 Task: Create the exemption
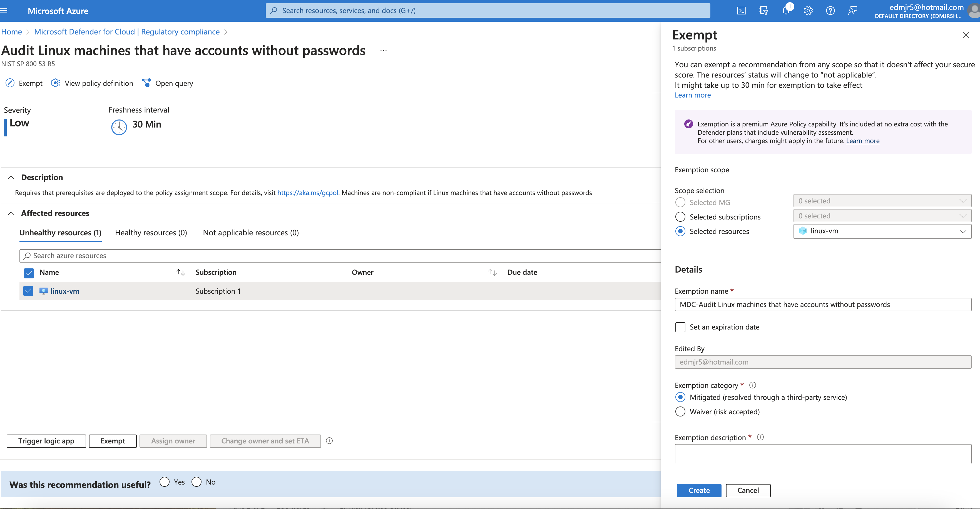pos(699,490)
